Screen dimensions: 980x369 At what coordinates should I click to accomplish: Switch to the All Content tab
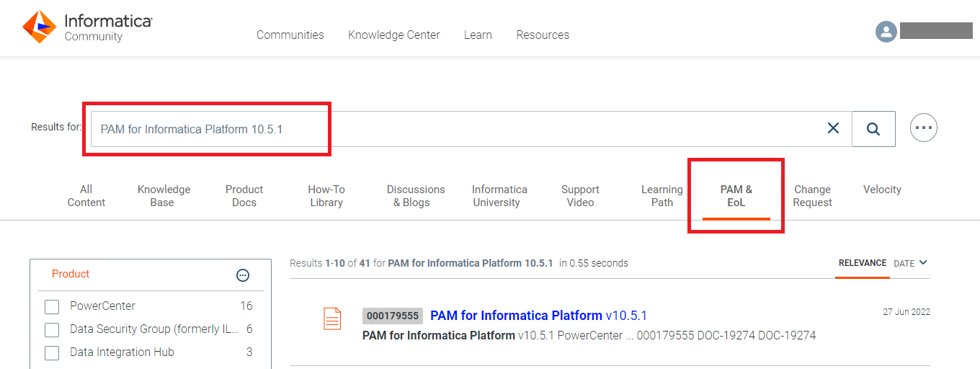pos(86,196)
